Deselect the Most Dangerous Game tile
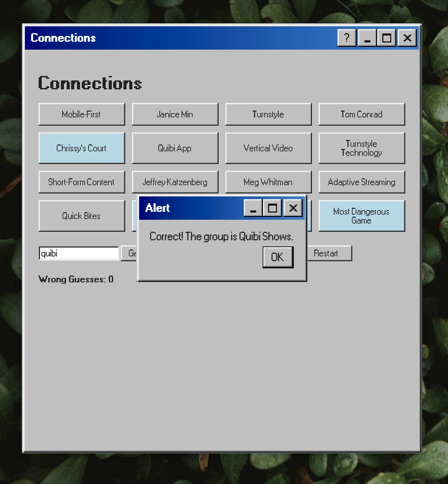 pyautogui.click(x=361, y=216)
